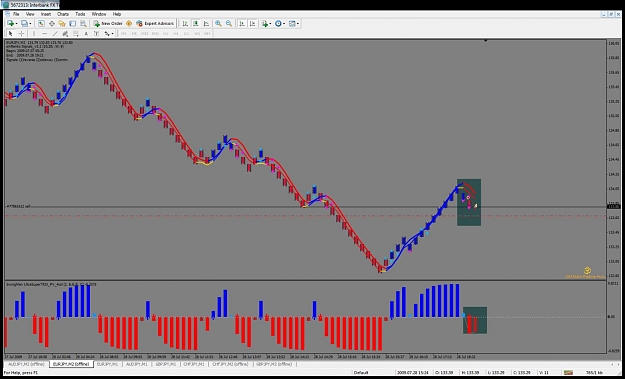Open the View menu
625x379 pixels.
click(30, 14)
